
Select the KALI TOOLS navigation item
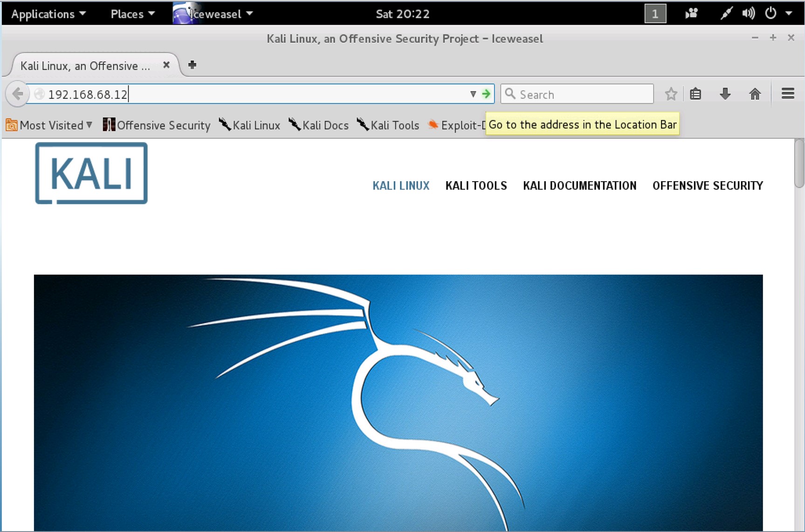coord(476,186)
